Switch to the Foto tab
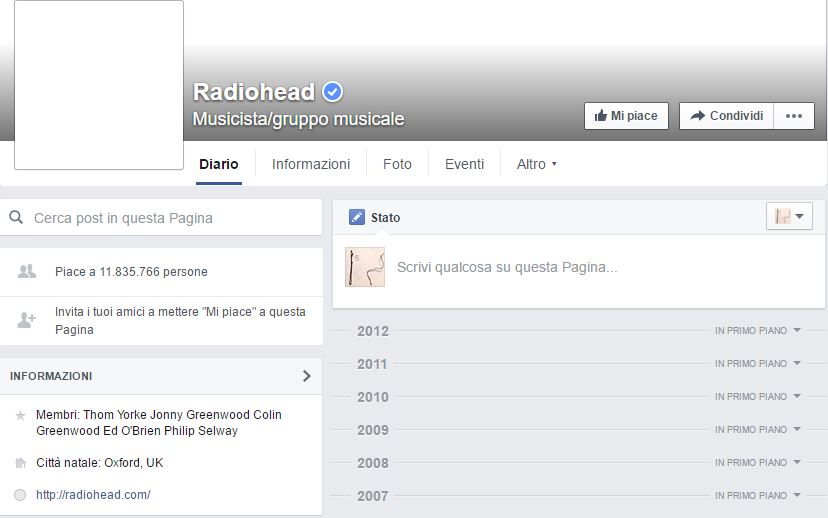 pos(397,164)
